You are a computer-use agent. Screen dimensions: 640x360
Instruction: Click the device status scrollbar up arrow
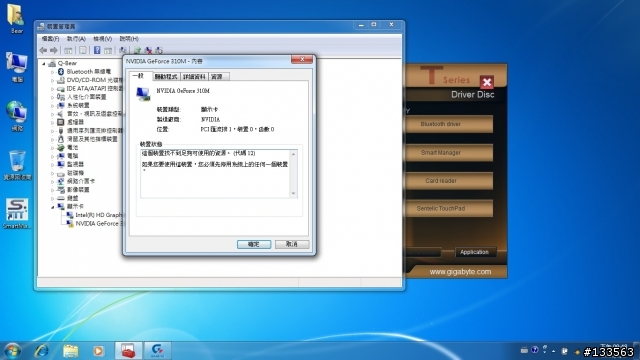(x=293, y=154)
